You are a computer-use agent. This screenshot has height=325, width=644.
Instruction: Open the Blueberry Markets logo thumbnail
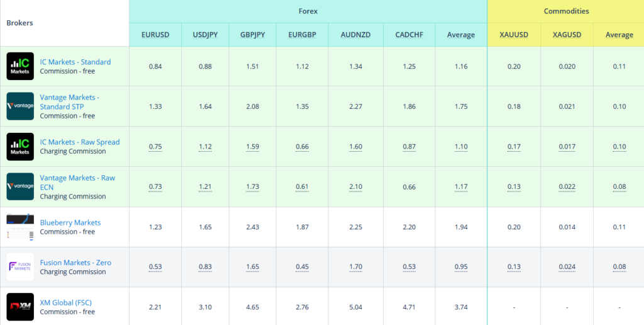[x=20, y=227]
